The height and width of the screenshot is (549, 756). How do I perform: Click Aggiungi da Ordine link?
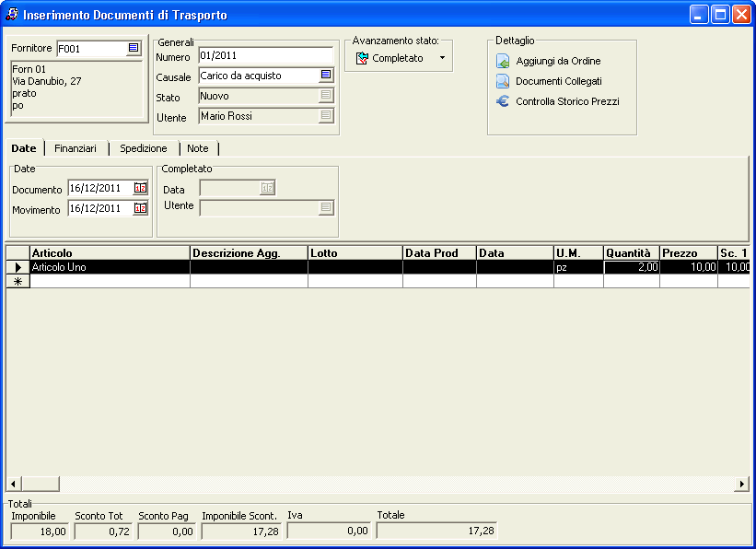(558, 62)
